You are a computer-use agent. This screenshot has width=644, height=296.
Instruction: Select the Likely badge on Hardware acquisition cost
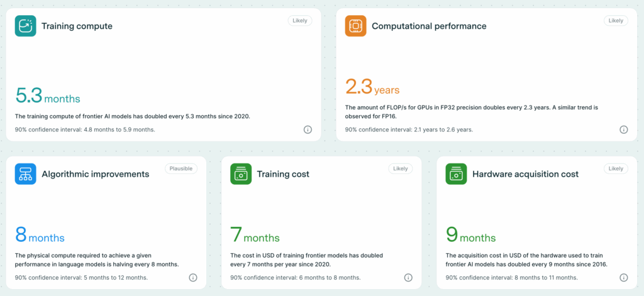616,168
